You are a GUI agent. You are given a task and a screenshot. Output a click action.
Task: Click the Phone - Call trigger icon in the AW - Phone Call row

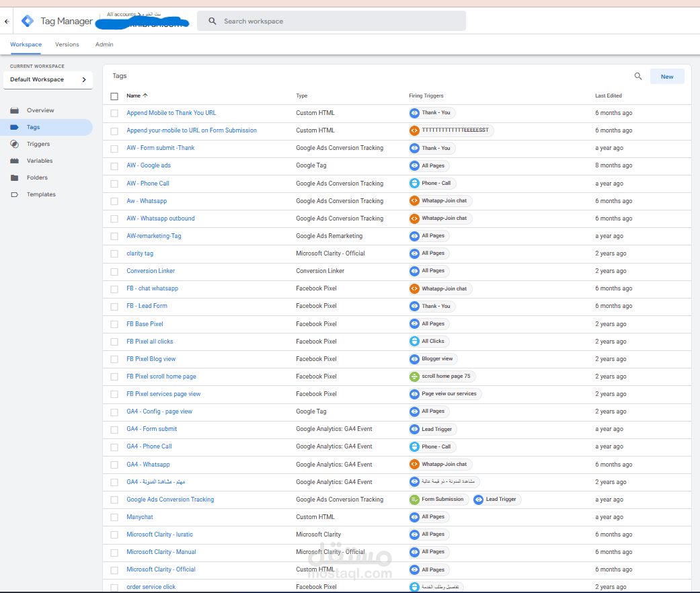pyautogui.click(x=414, y=183)
